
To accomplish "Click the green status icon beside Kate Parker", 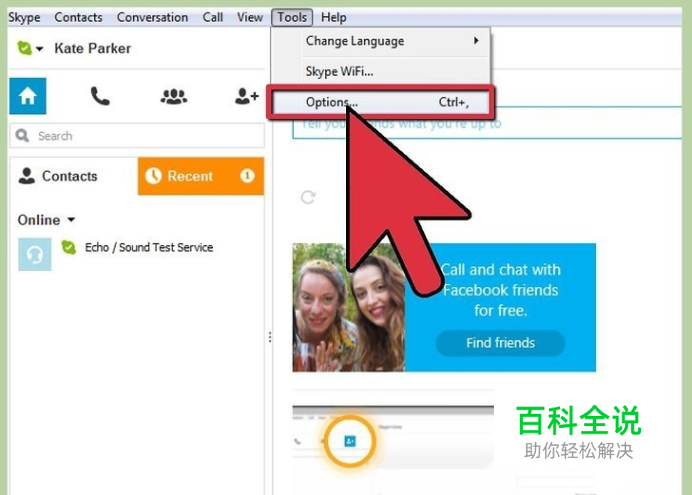I will [24, 48].
